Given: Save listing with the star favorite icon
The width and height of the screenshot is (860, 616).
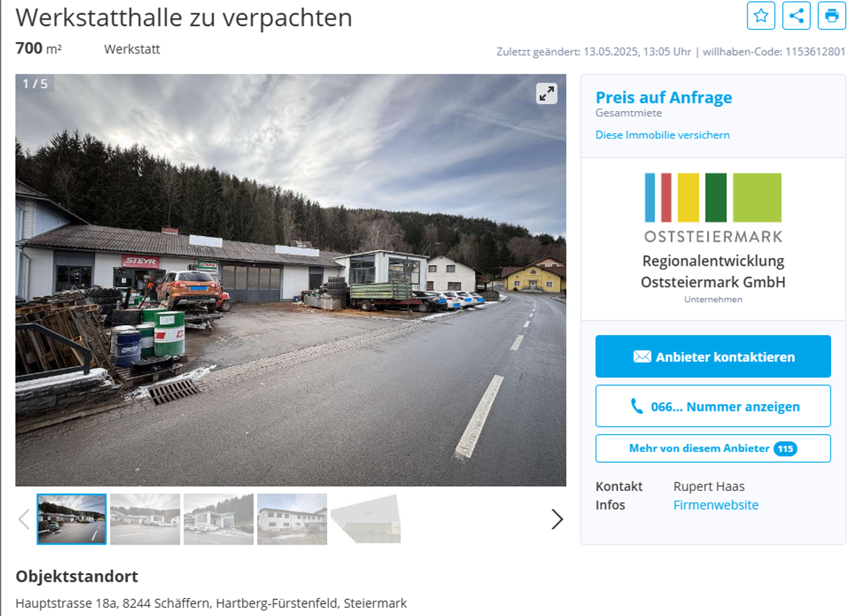Looking at the screenshot, I should point(761,15).
